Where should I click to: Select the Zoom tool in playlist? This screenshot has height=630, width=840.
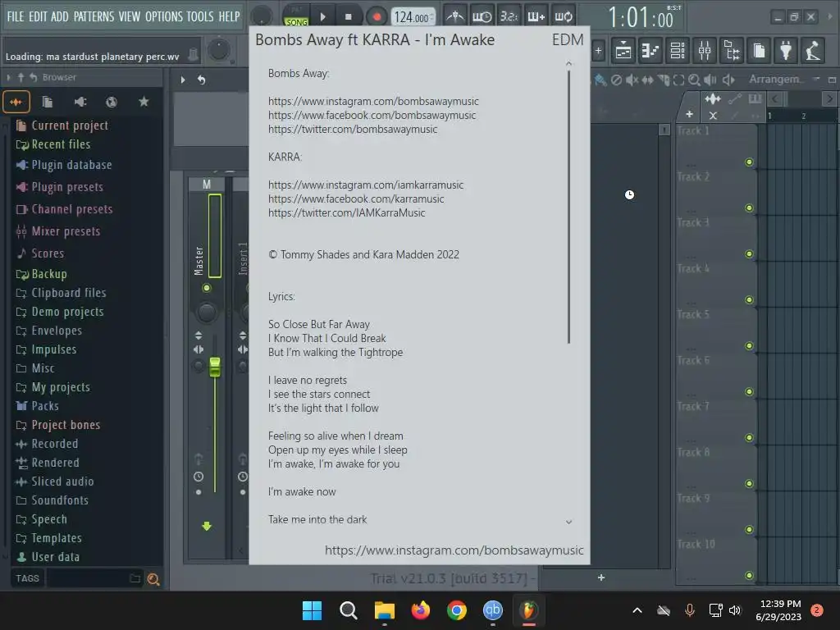[694, 80]
